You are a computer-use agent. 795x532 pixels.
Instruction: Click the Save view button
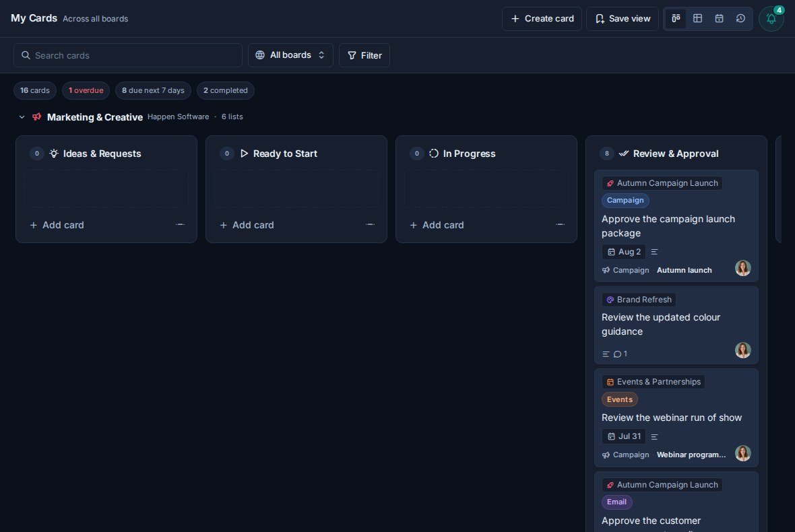pyautogui.click(x=623, y=19)
